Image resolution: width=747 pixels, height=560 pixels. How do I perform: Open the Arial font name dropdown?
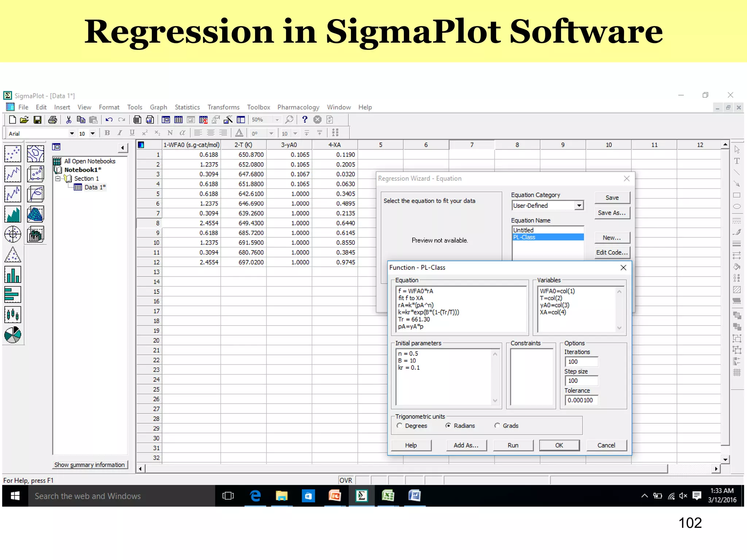click(x=72, y=133)
